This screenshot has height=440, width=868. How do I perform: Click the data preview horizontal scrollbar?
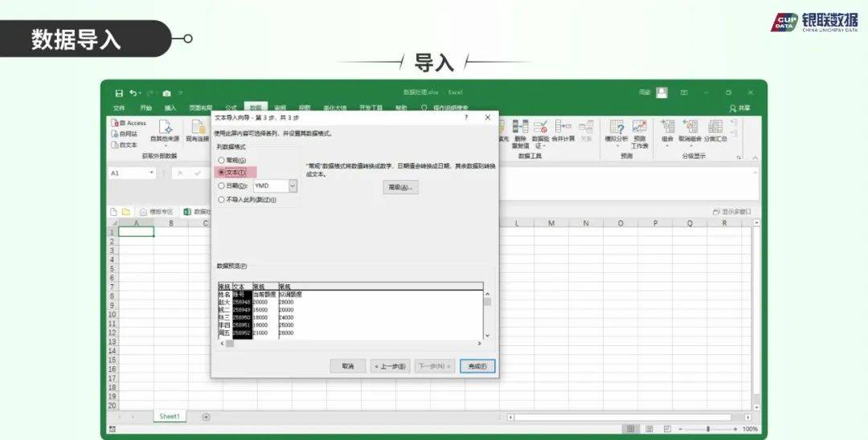(350, 344)
